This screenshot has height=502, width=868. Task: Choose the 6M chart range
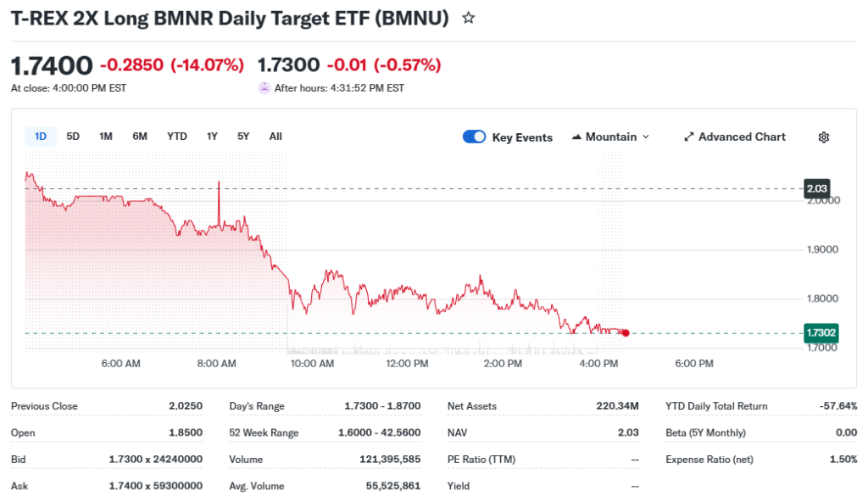pos(140,137)
